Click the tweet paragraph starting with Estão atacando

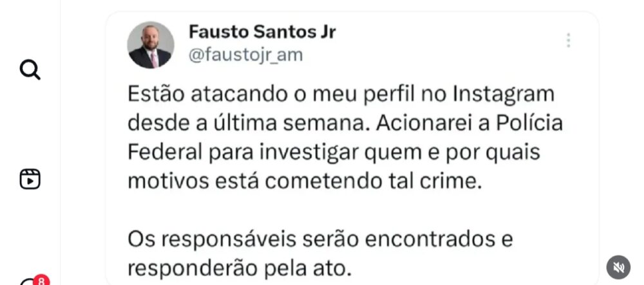click(x=345, y=138)
